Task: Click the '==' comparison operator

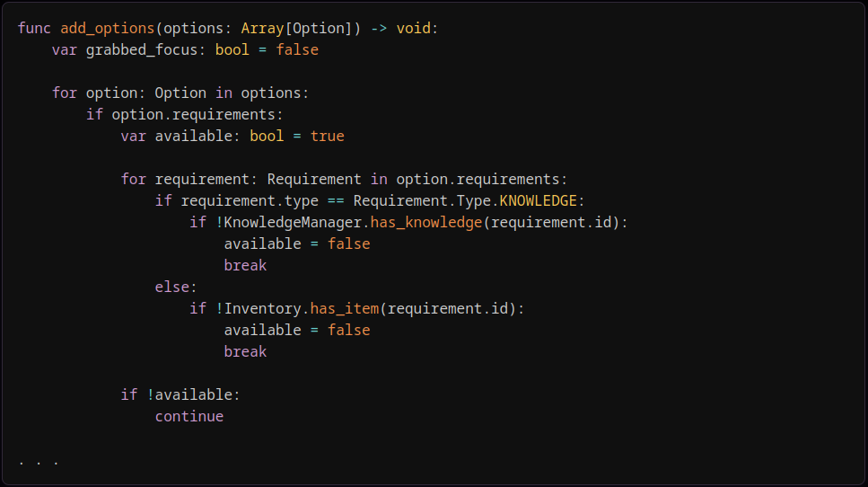Action: tap(337, 200)
